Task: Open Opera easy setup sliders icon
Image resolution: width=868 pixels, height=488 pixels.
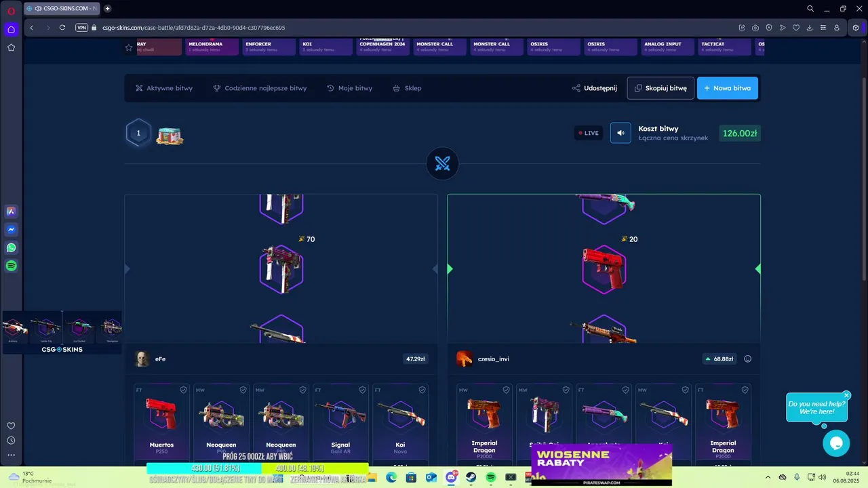Action: pyautogui.click(x=823, y=28)
